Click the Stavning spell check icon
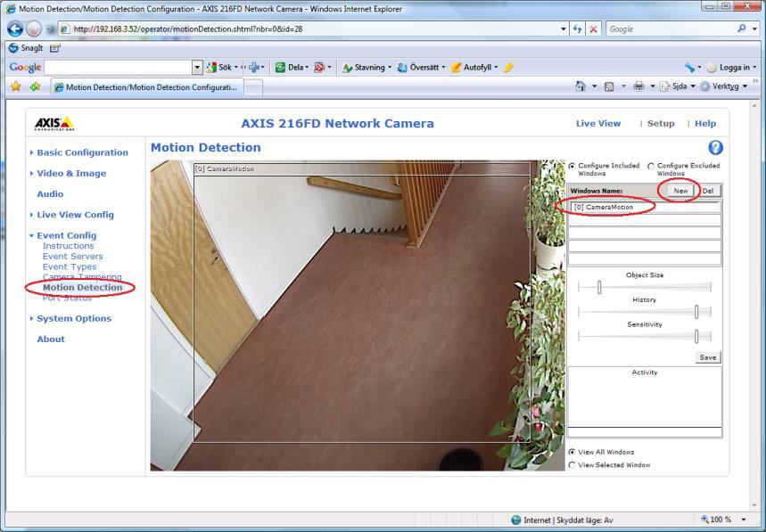The height and width of the screenshot is (532, 766). click(x=348, y=68)
